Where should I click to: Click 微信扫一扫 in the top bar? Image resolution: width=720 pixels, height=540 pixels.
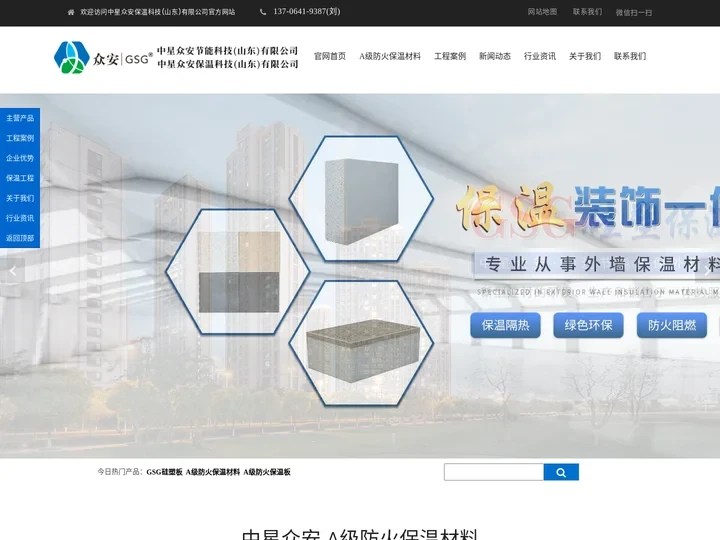point(634,12)
